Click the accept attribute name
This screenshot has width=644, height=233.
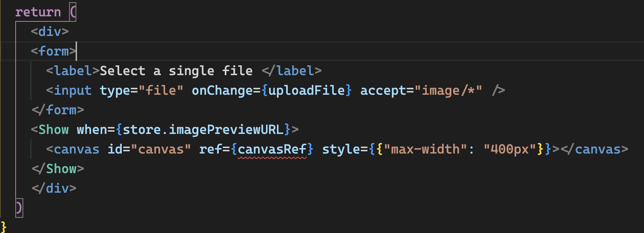tap(383, 90)
